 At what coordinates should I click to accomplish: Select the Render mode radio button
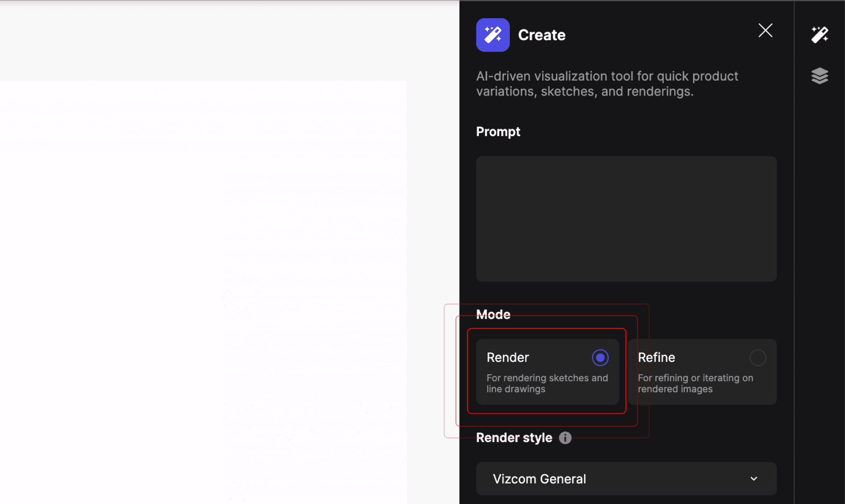click(x=600, y=357)
